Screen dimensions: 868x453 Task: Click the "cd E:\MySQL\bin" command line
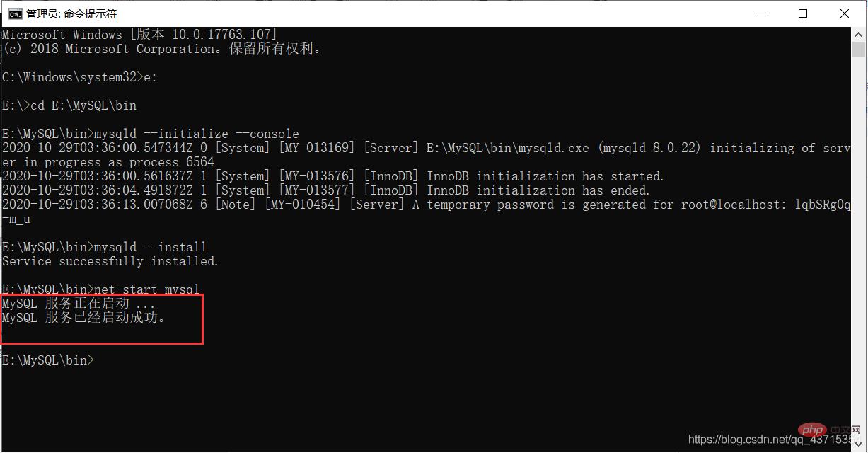click(x=69, y=105)
